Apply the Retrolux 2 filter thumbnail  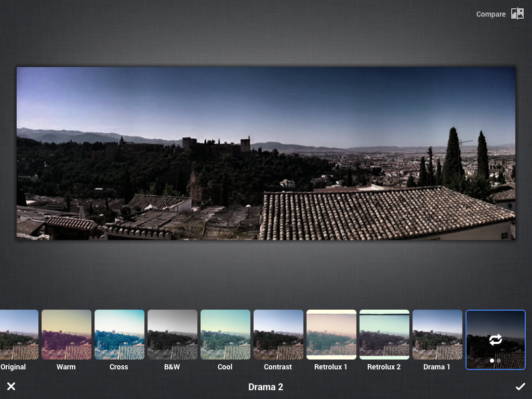click(384, 335)
